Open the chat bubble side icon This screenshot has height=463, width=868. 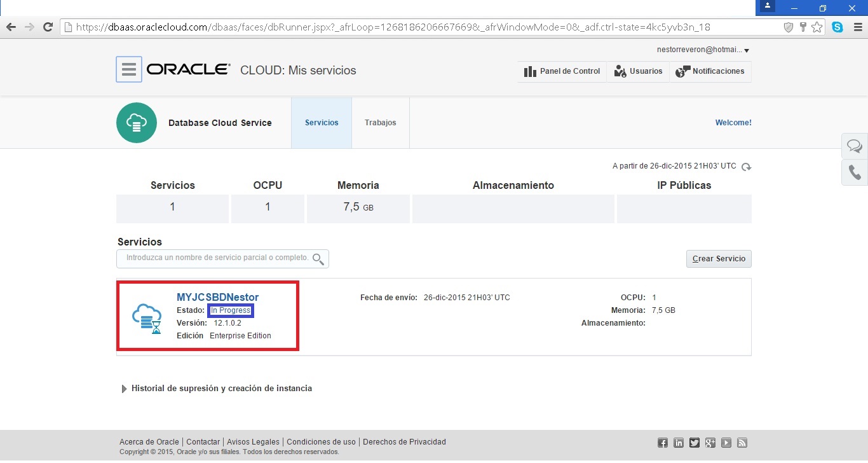click(x=855, y=146)
